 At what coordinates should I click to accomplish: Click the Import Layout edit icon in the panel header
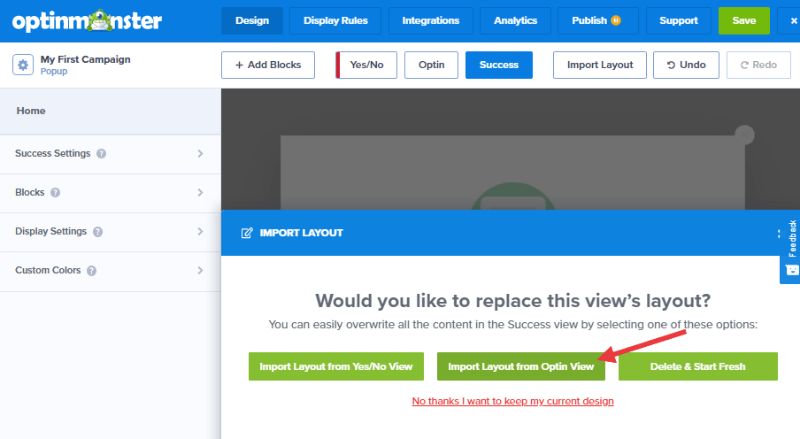tap(246, 233)
